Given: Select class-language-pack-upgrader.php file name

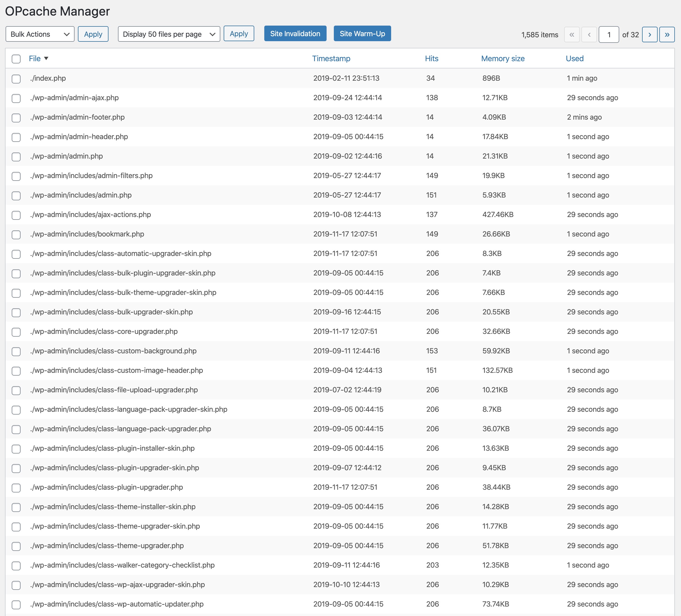Looking at the screenshot, I should (121, 429).
